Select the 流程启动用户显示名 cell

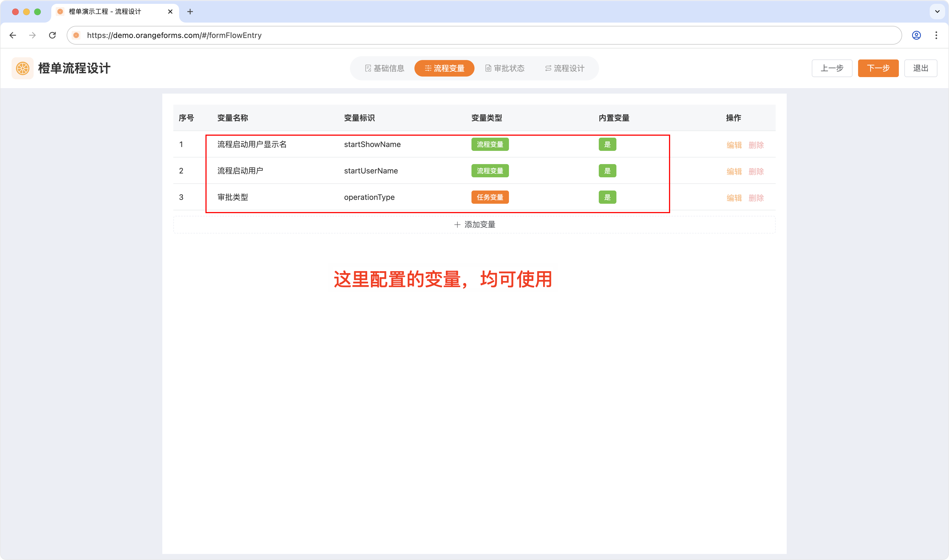click(252, 145)
